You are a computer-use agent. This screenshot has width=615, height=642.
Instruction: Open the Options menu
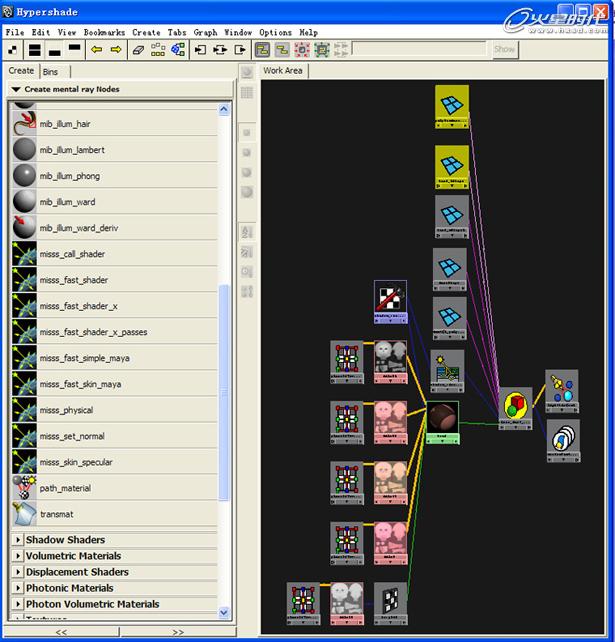click(x=275, y=32)
